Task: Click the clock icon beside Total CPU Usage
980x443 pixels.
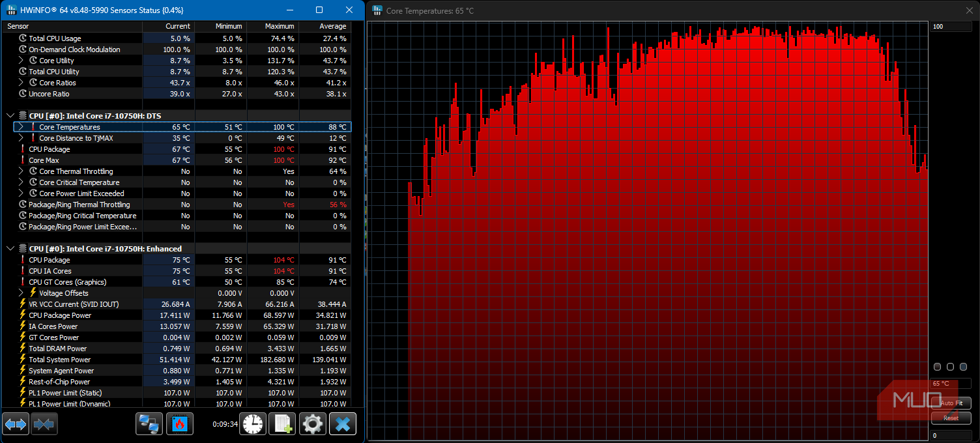Action: (x=23, y=38)
